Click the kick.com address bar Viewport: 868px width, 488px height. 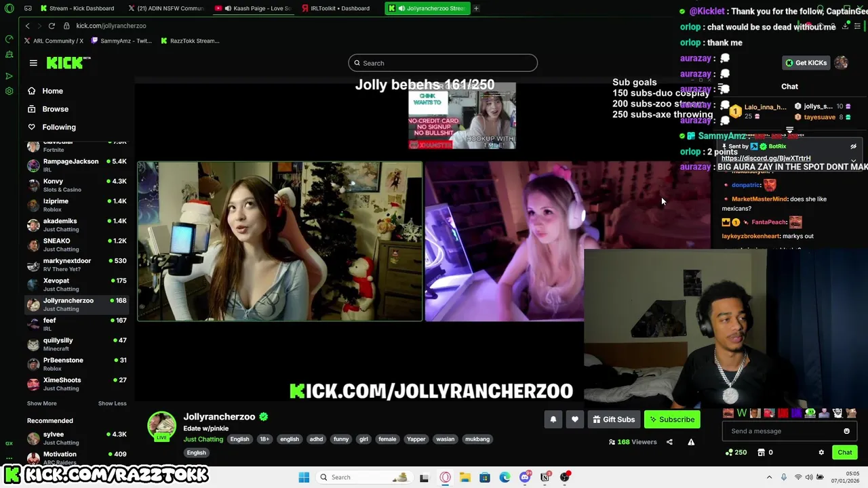click(x=111, y=26)
